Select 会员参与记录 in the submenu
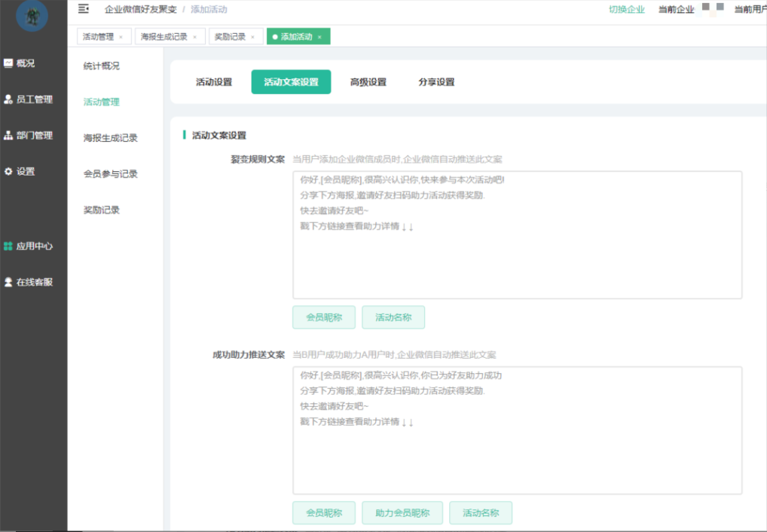Image resolution: width=767 pixels, height=532 pixels. [111, 174]
